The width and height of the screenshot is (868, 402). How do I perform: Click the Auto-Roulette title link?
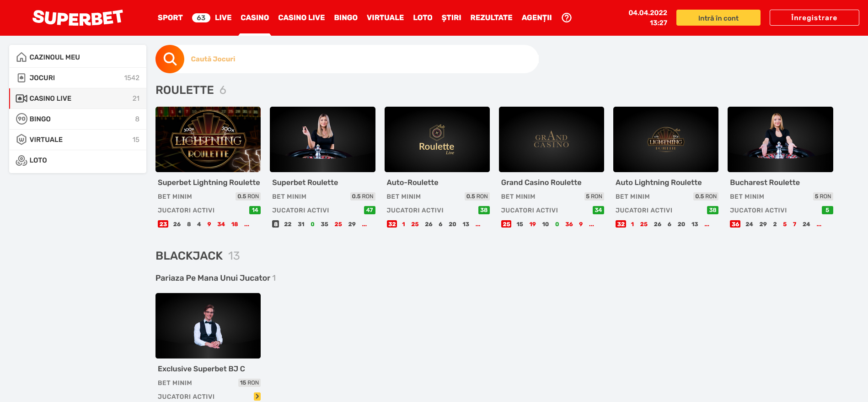click(x=413, y=182)
